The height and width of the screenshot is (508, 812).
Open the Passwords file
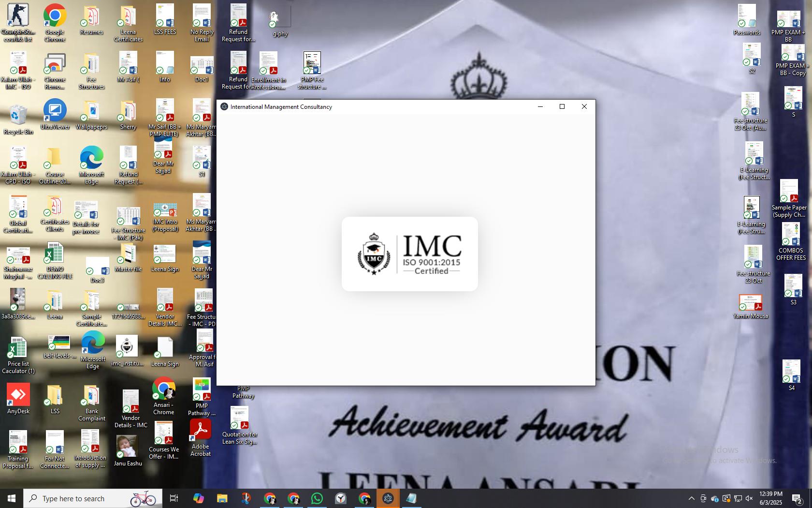747,19
